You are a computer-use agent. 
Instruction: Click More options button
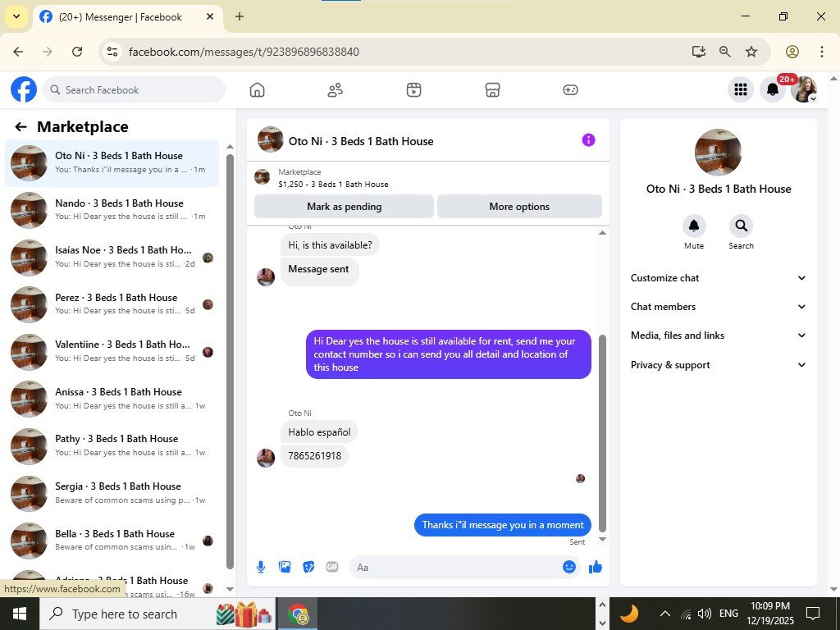519,206
